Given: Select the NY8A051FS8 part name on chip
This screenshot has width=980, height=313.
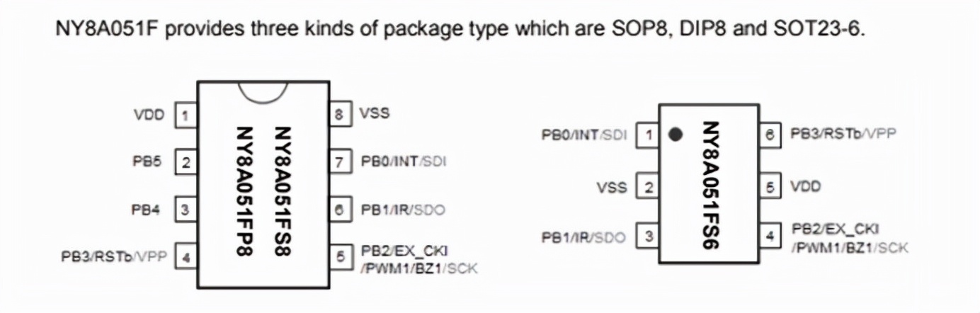Looking at the screenshot, I should coord(283,191).
